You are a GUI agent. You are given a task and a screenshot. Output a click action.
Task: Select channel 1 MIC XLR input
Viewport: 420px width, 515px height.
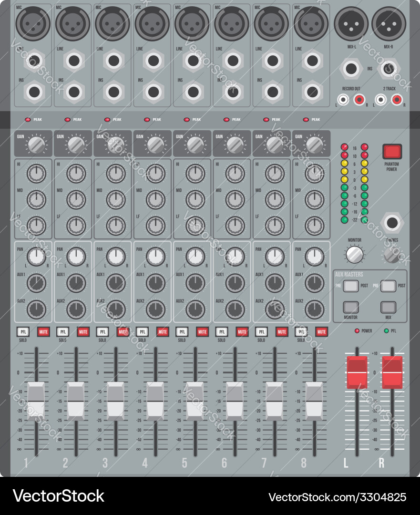pos(33,23)
